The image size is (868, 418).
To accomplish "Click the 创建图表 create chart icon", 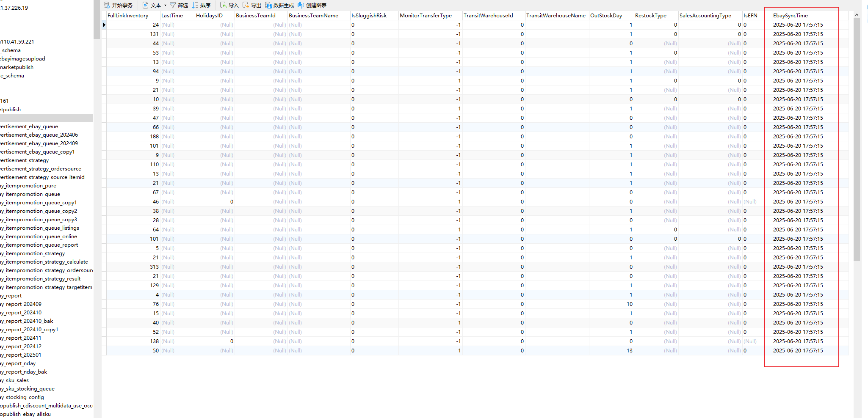I will click(x=301, y=5).
